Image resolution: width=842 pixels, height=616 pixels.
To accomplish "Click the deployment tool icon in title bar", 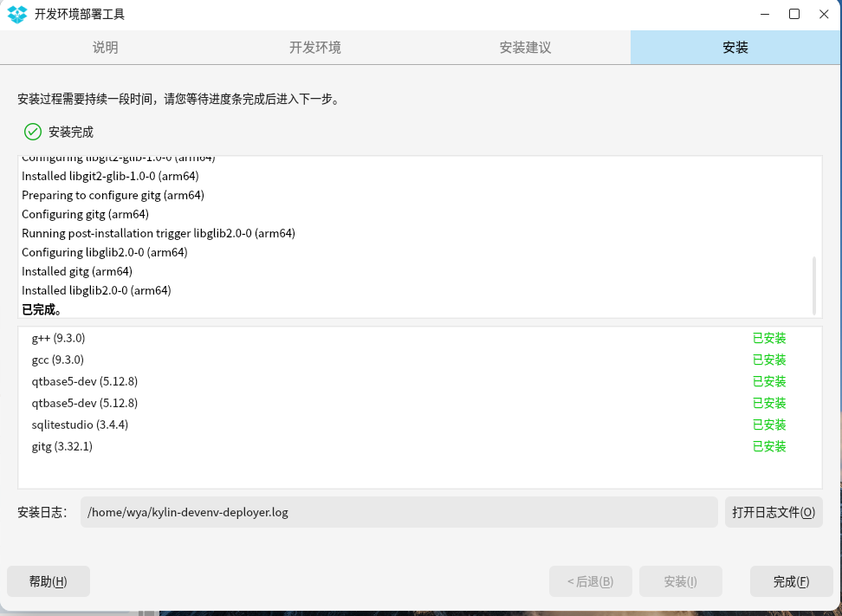I will [16, 14].
